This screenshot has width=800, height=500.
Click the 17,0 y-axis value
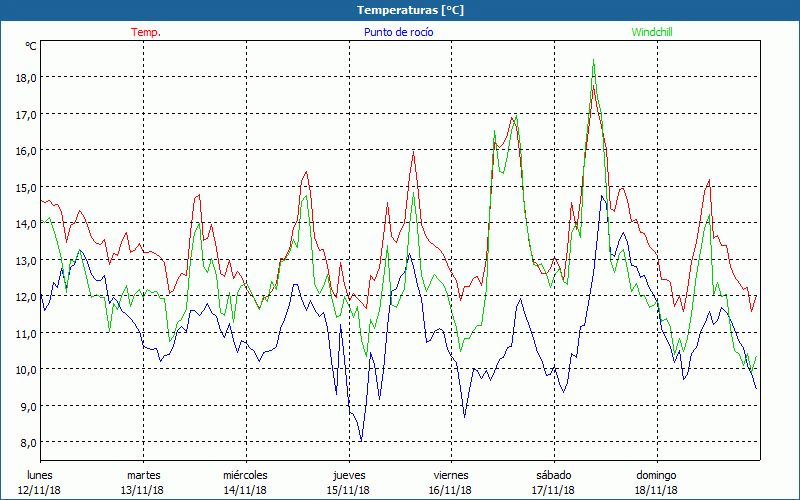pyautogui.click(x=27, y=115)
